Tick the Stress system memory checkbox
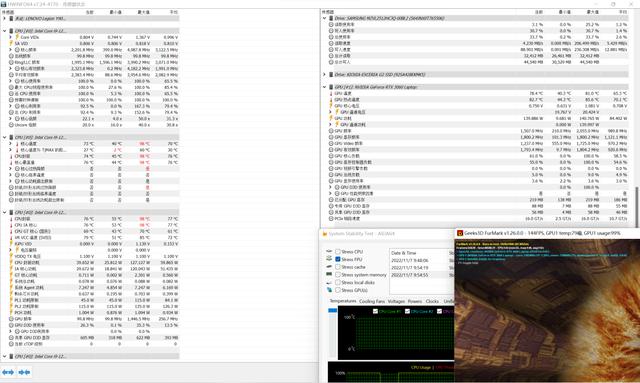The image size is (640, 383). (x=338, y=274)
